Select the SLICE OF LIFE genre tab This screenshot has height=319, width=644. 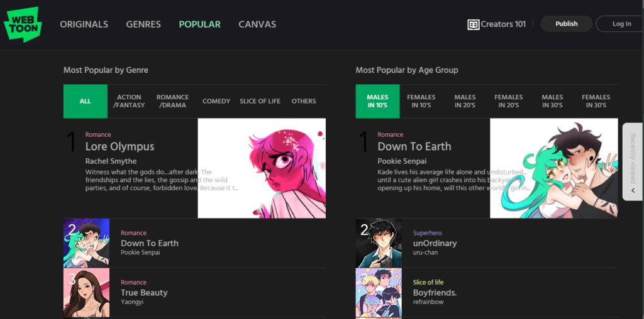(x=260, y=101)
